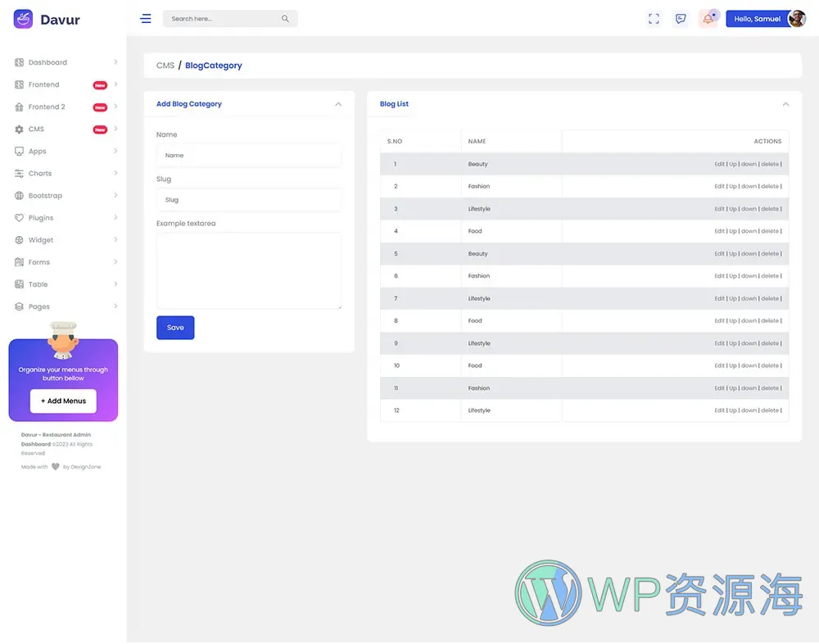This screenshot has height=644, width=819.
Task: Open the CMS breadcrumb link
Action: pos(165,65)
